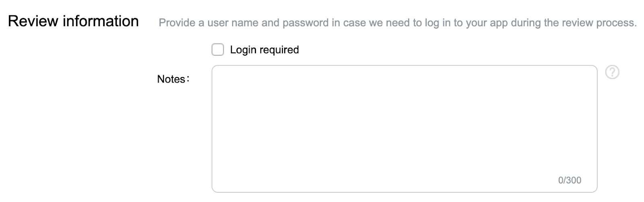Focus the Notes text area
644x202 pixels.
pos(405,129)
